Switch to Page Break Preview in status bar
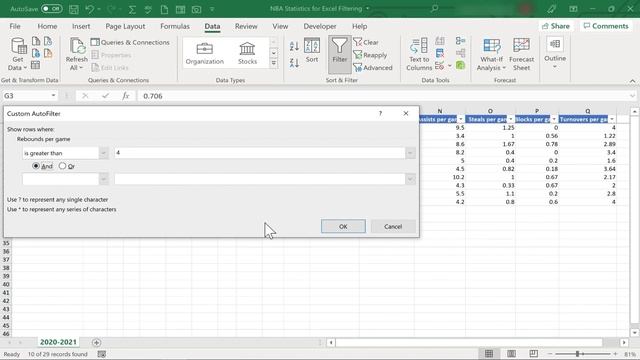The image size is (640, 360). [533, 353]
